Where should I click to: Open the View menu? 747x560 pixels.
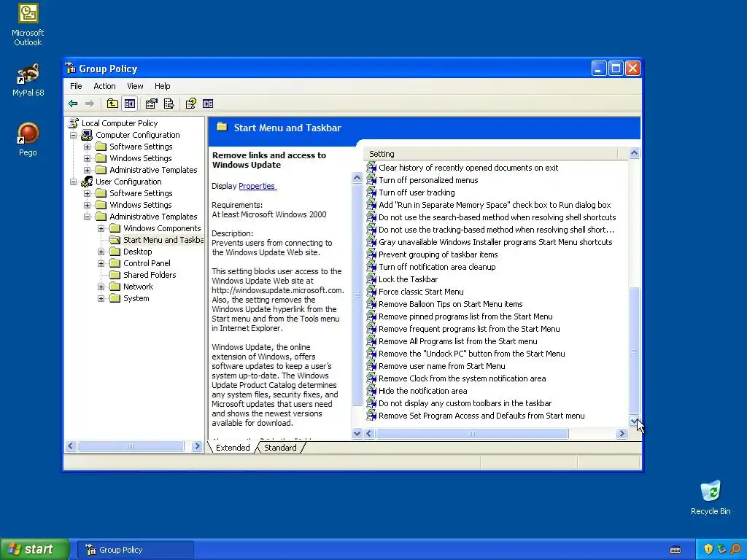pos(135,86)
